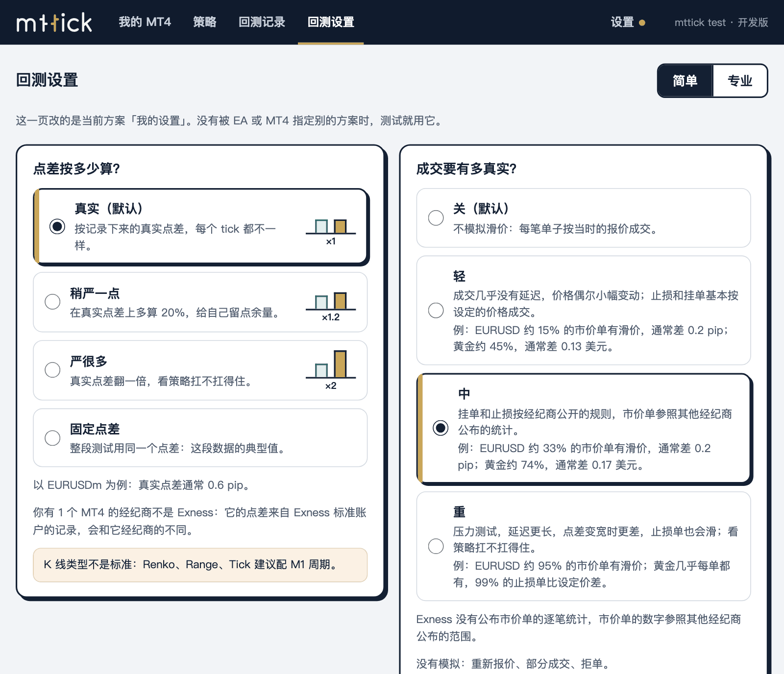This screenshot has height=674, width=784.
Task: Select 关（默认）slippage radio button
Action: click(436, 218)
